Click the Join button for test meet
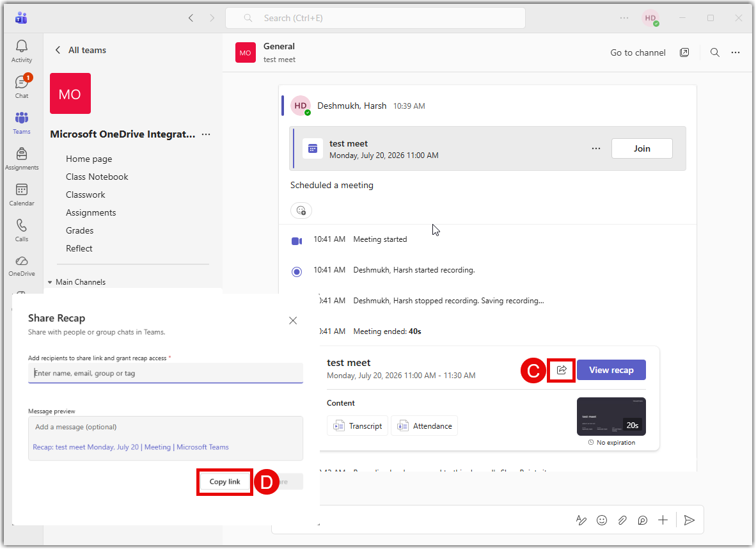 (642, 148)
